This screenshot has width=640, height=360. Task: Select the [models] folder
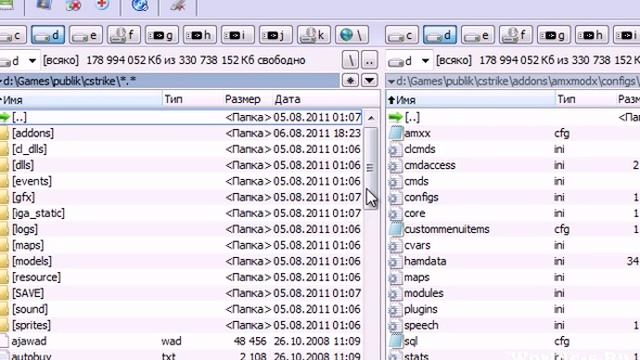tap(180, 261)
